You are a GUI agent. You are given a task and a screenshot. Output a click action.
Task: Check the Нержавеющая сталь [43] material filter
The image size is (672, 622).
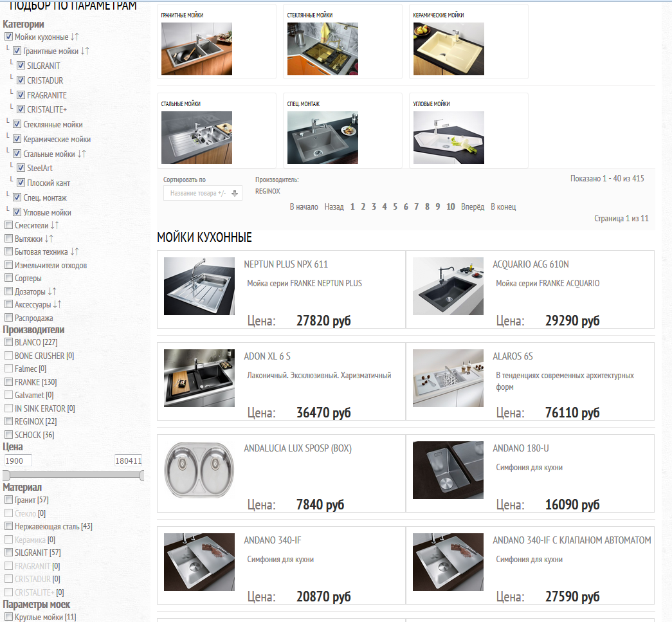click(8, 526)
